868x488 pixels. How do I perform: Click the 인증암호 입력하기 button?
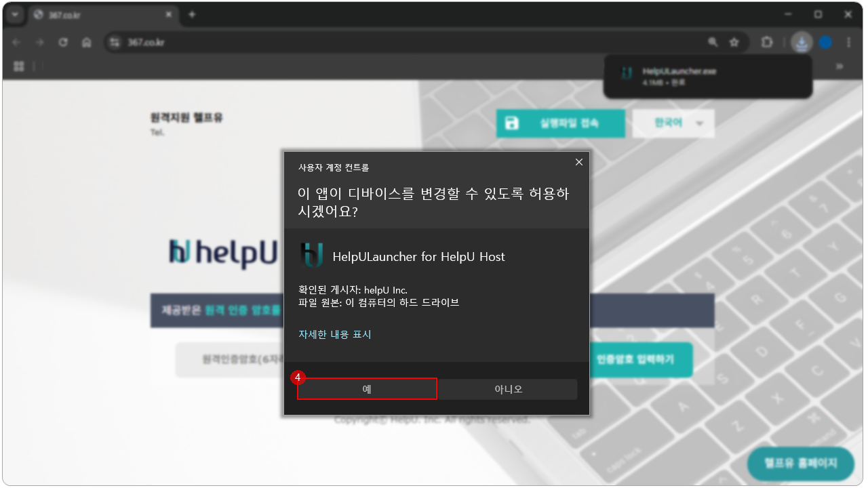pos(635,359)
